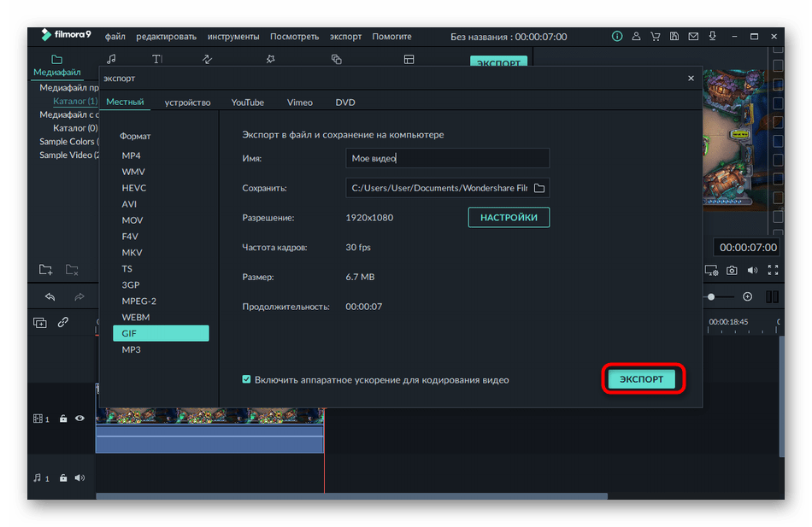Screen dimensions: 812x527
Task: Click the zoom-in plus icon on timeline
Action: (x=747, y=296)
